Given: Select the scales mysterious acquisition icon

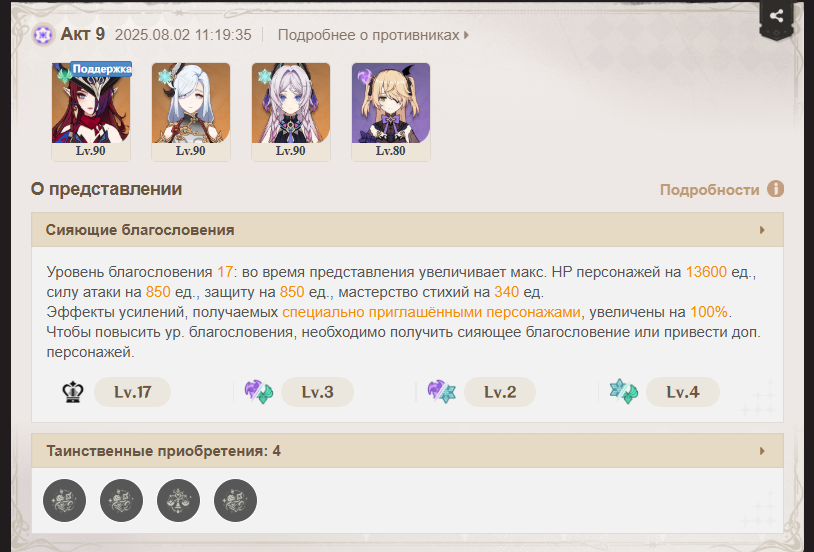Looking at the screenshot, I should pos(178,500).
